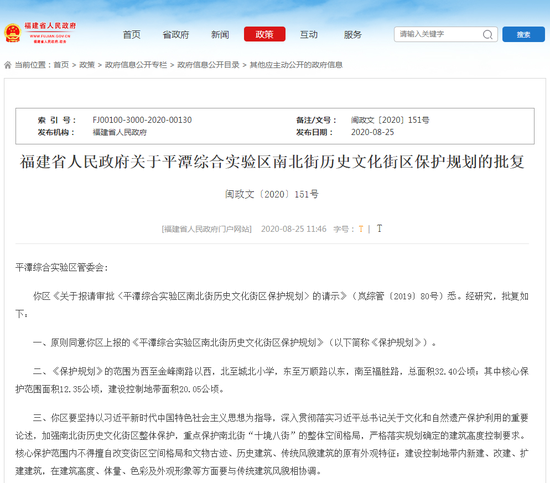The image size is (550, 483).
Task: Follow the 政策 breadcrumb link
Action: (x=87, y=65)
